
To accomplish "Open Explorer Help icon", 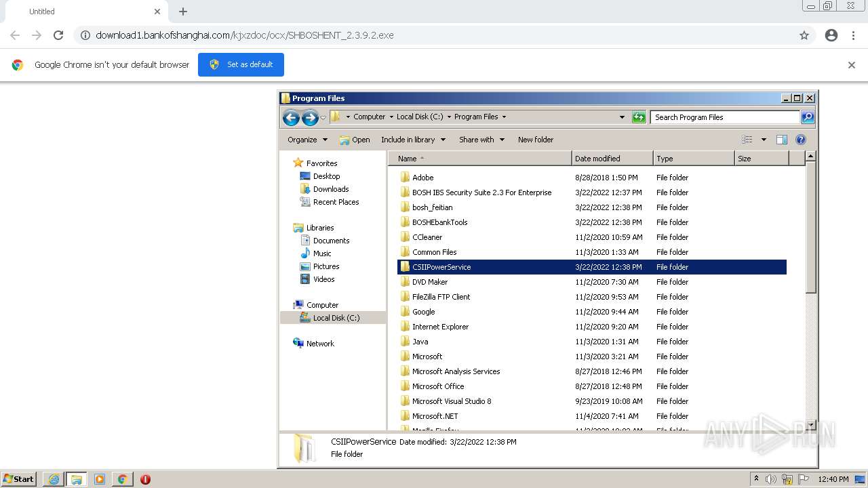I will coord(801,140).
